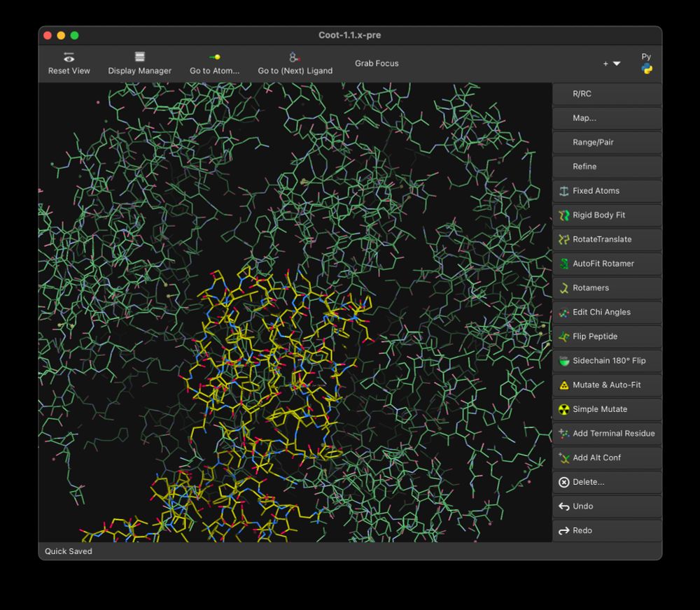This screenshot has height=610, width=700.
Task: Choose Add Alt Conf tool
Action: pyautogui.click(x=607, y=457)
